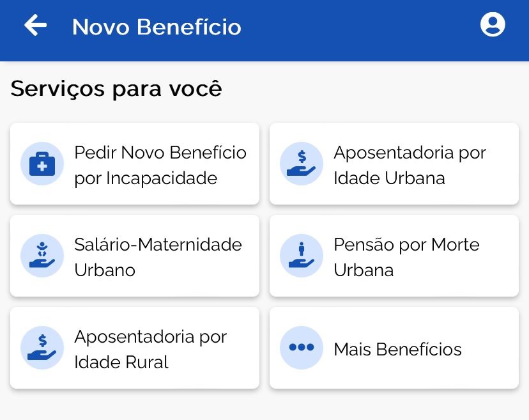Open the Pensão por Morte Urbana label
This screenshot has height=420, width=529.
coord(406,257)
